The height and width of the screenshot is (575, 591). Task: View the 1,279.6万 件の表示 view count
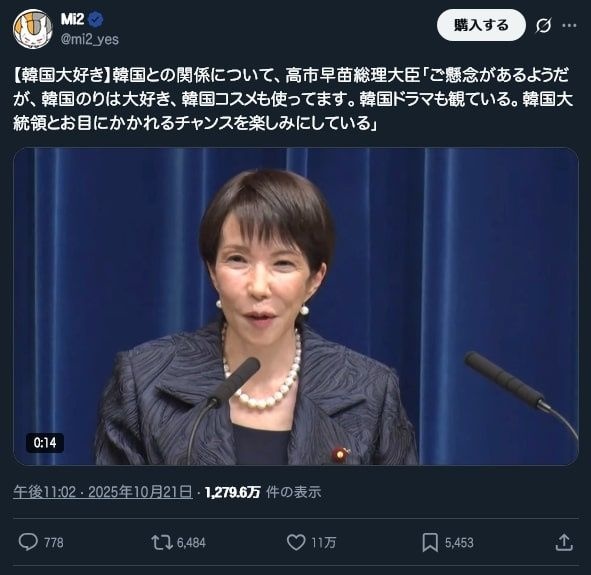point(263,492)
